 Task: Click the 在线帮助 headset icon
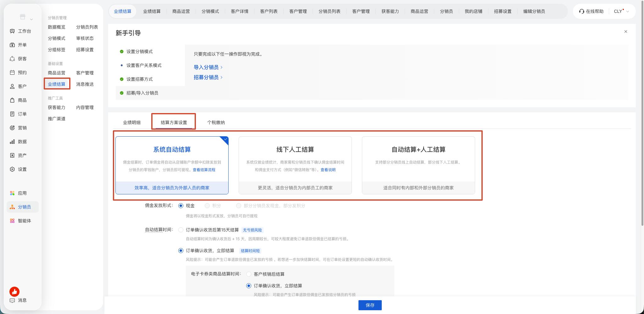pyautogui.click(x=581, y=11)
